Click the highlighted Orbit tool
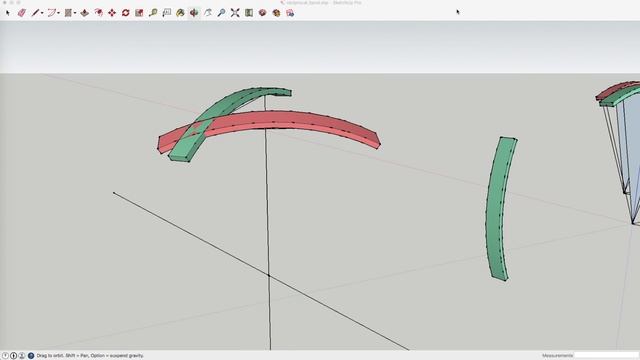 pyautogui.click(x=194, y=13)
